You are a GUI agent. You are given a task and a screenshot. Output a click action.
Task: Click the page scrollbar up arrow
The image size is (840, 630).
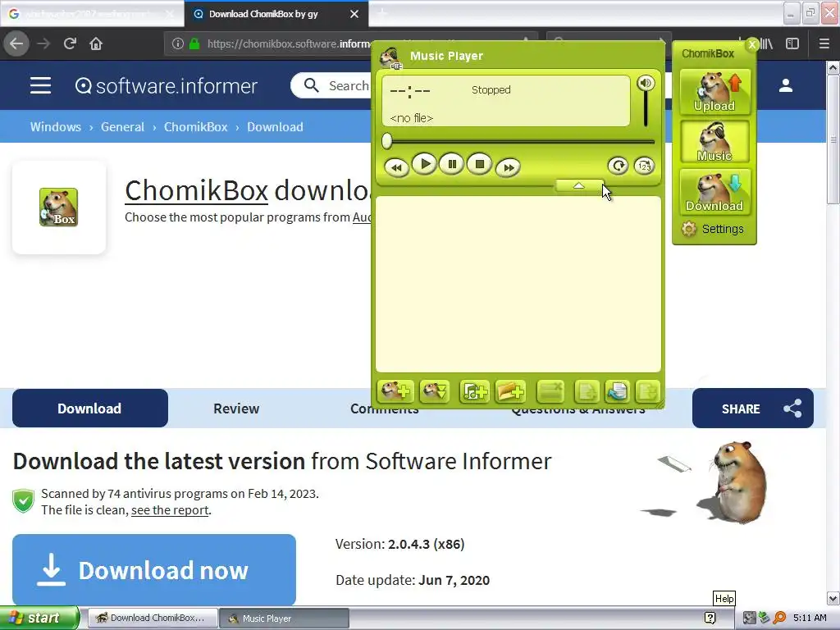tap(833, 67)
